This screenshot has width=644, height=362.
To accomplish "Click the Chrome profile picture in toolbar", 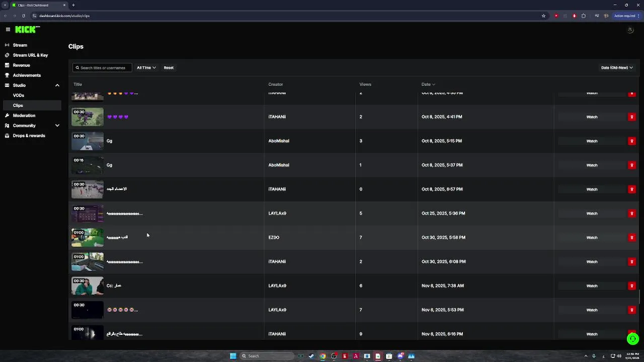I will (606, 16).
